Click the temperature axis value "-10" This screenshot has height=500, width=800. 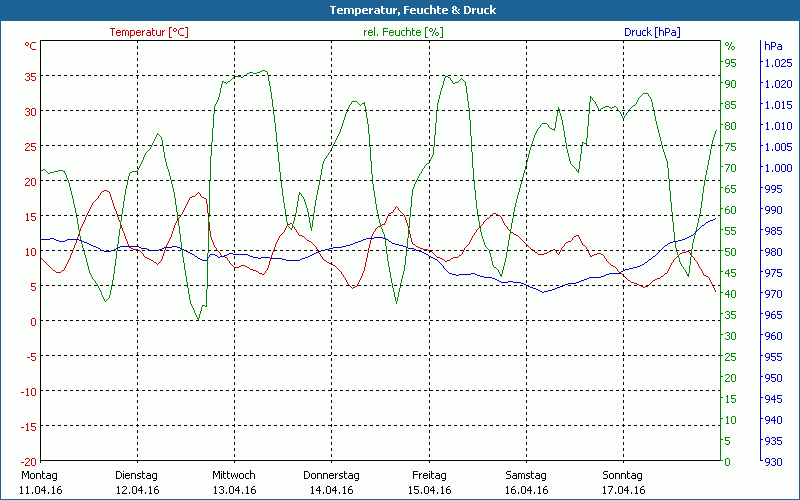coord(29,392)
